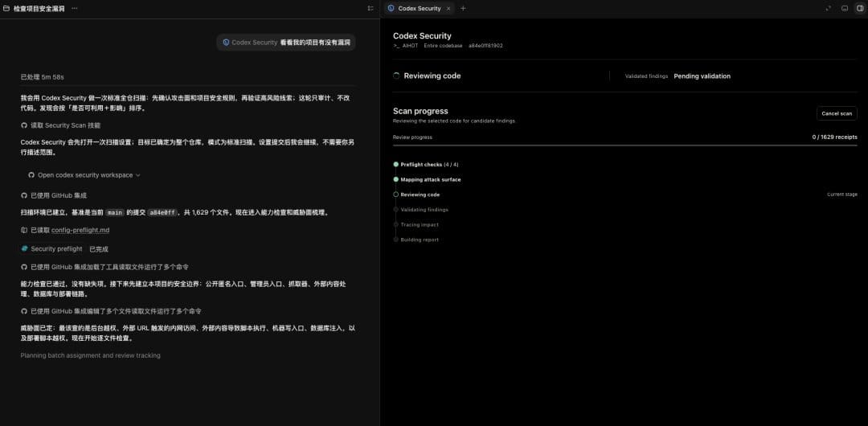Click the terminal prompt icon before AIHOT
The height and width of the screenshot is (426, 868).
(396, 46)
